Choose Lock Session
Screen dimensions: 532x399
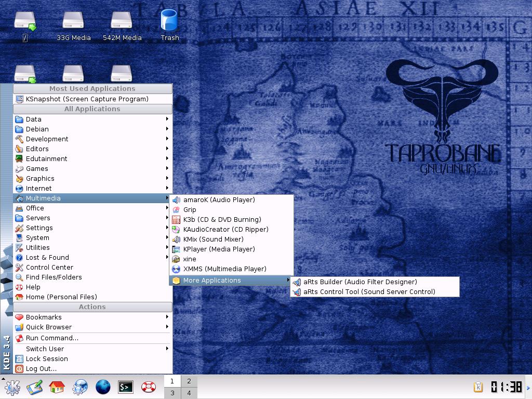(92, 358)
